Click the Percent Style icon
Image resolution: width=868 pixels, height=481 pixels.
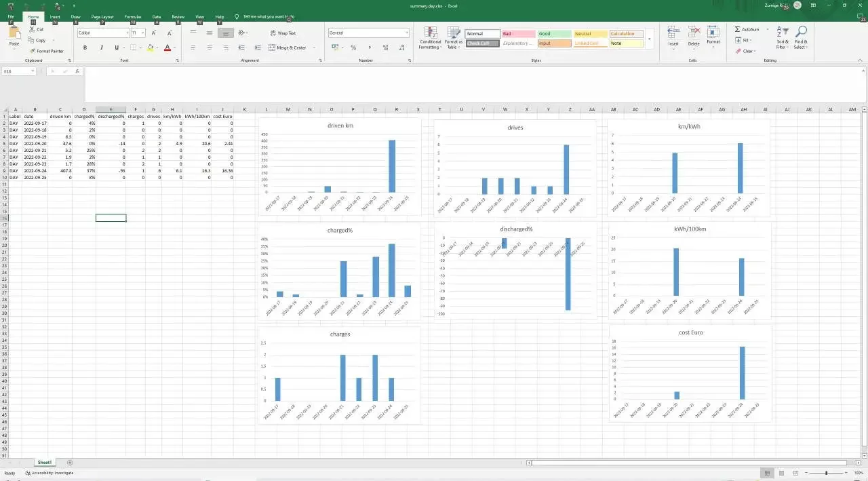(x=353, y=47)
